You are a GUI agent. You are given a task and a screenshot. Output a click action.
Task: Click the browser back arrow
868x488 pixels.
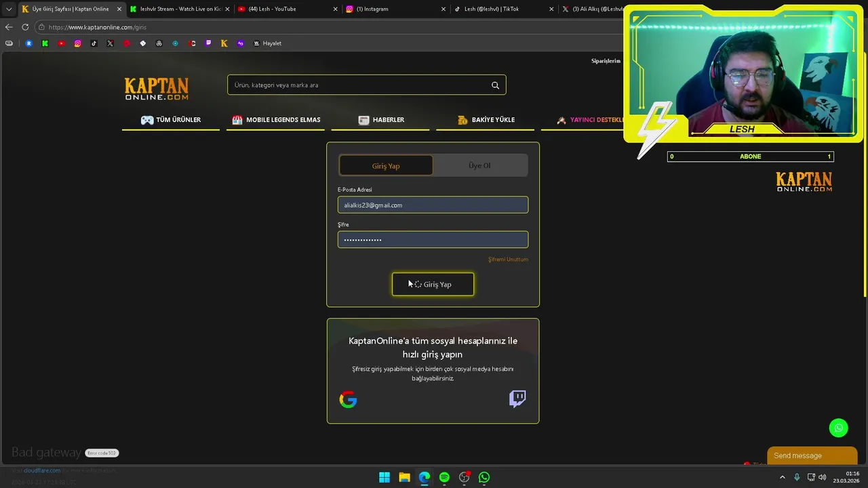click(9, 27)
